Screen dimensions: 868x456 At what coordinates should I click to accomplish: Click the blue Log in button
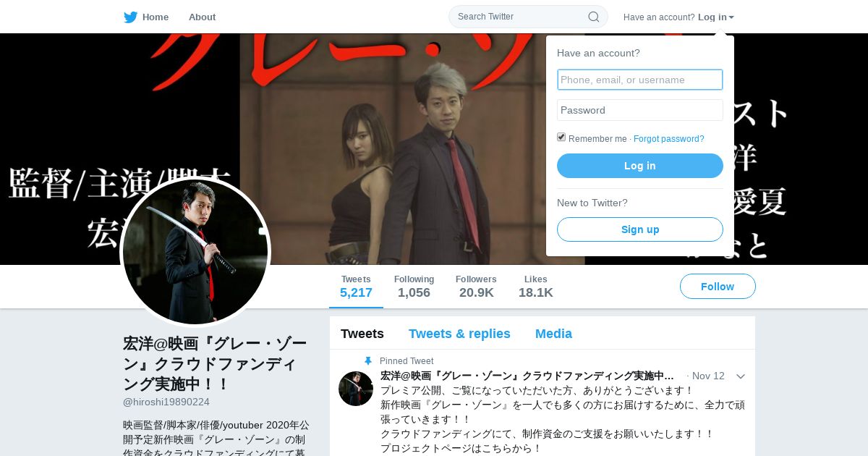point(640,166)
